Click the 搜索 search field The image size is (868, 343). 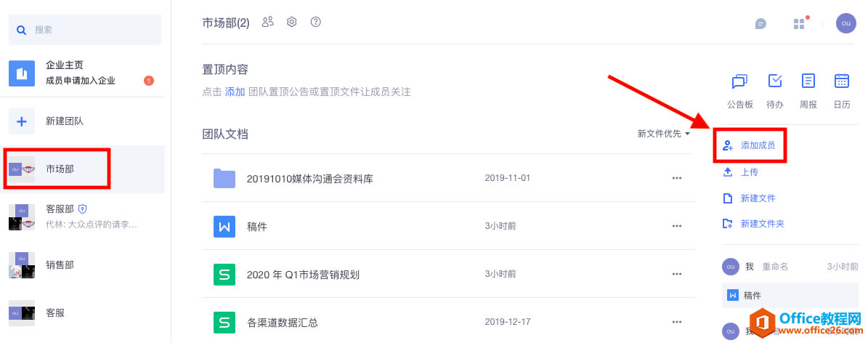85,30
